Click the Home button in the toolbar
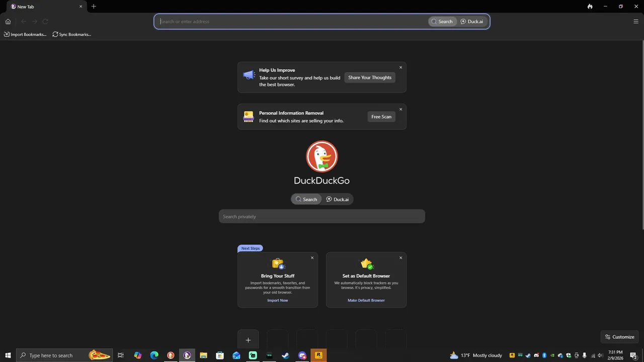The image size is (644, 362). coord(8,22)
